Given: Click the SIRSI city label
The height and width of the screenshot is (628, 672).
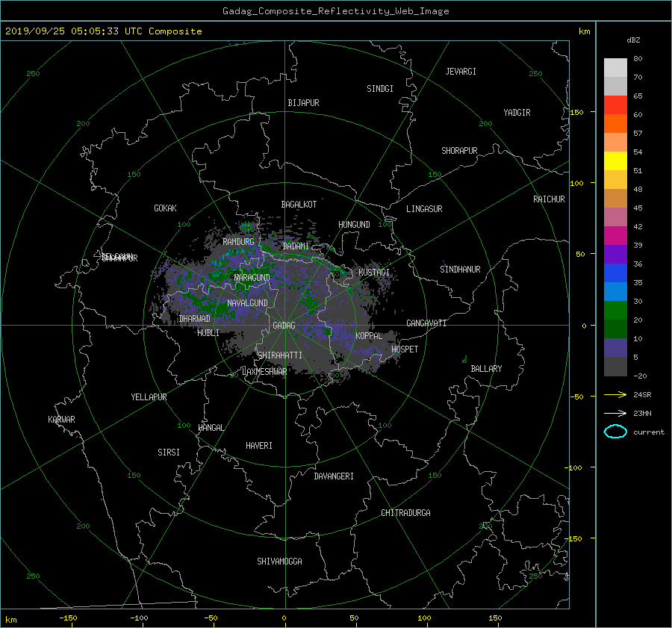Looking at the screenshot, I should tap(169, 453).
